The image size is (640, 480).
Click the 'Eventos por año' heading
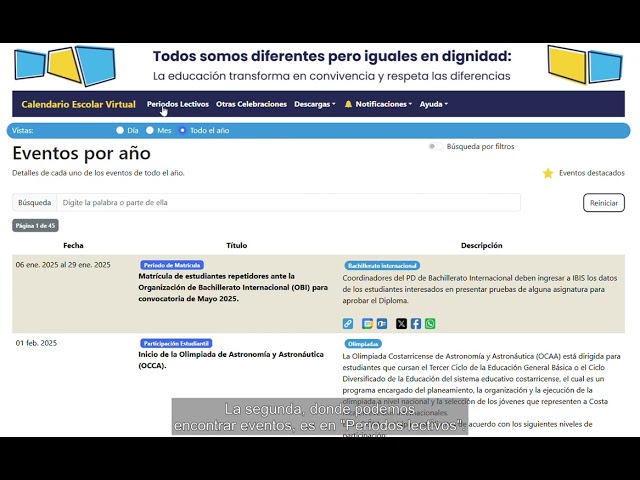[82, 153]
